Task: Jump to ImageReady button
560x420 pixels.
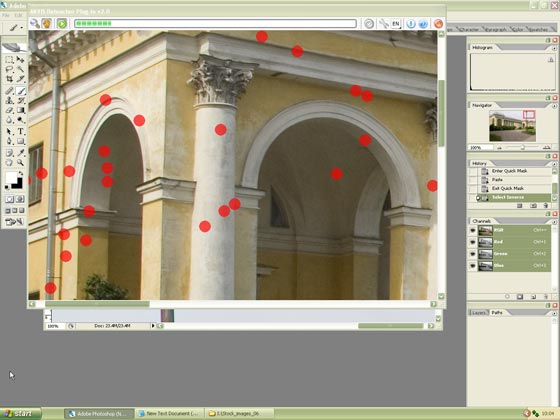Action: tap(14, 222)
